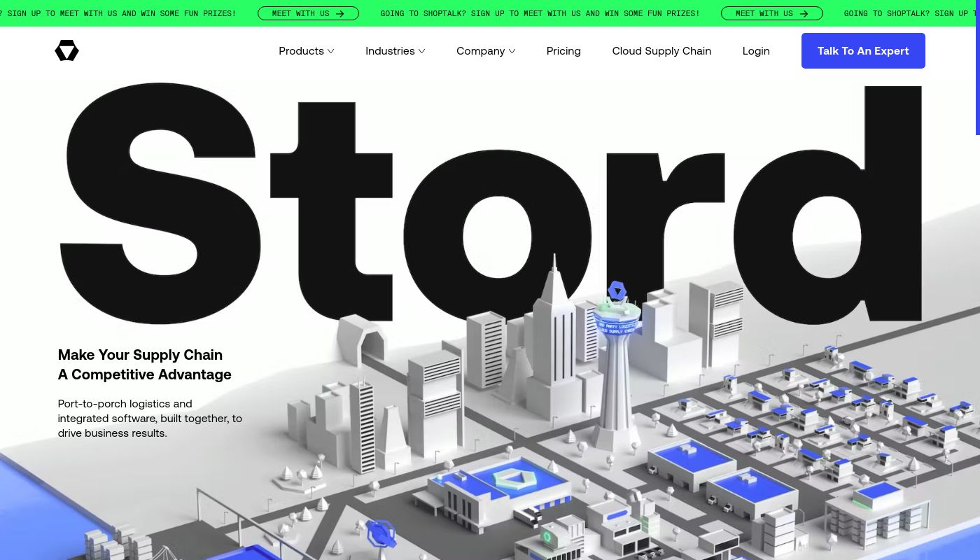Click the rightmost Meet With Us banner button

click(772, 13)
